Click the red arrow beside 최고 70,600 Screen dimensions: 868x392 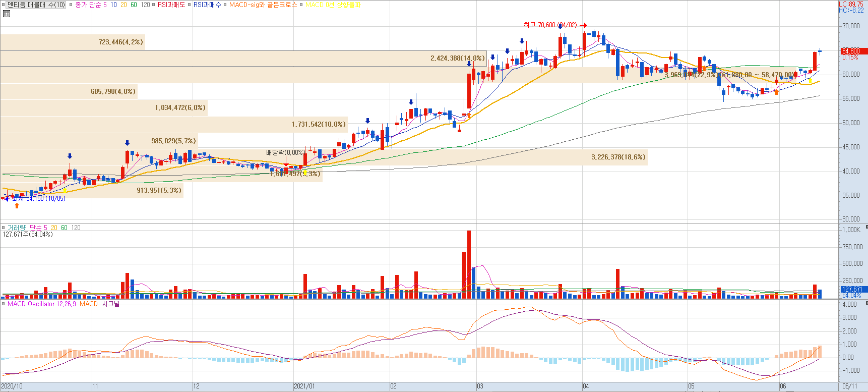(x=584, y=25)
